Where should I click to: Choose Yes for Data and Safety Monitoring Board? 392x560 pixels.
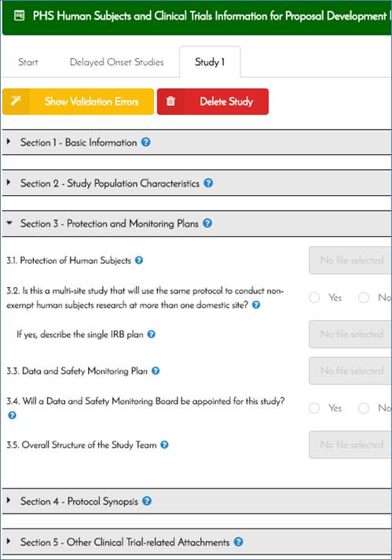click(x=314, y=408)
